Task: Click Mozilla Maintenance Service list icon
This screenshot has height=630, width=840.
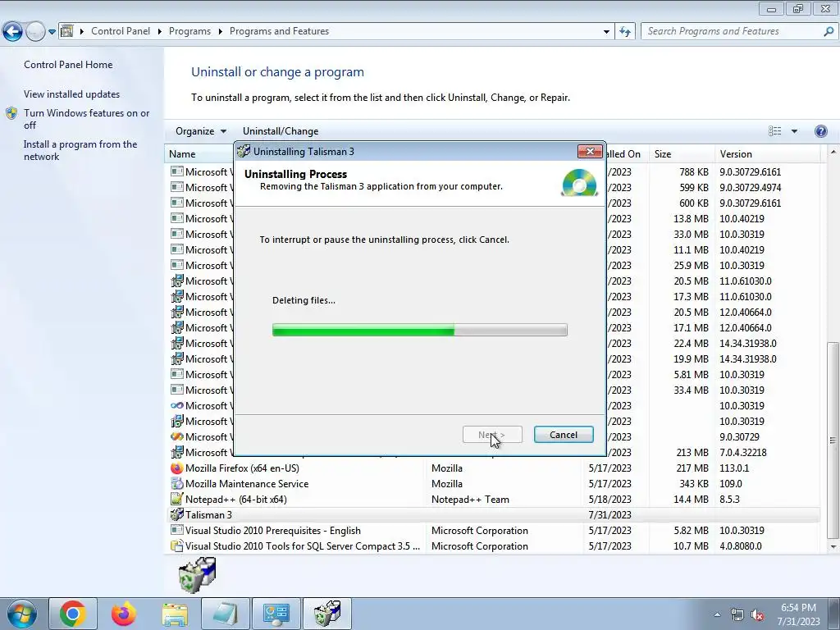Action: click(x=177, y=484)
